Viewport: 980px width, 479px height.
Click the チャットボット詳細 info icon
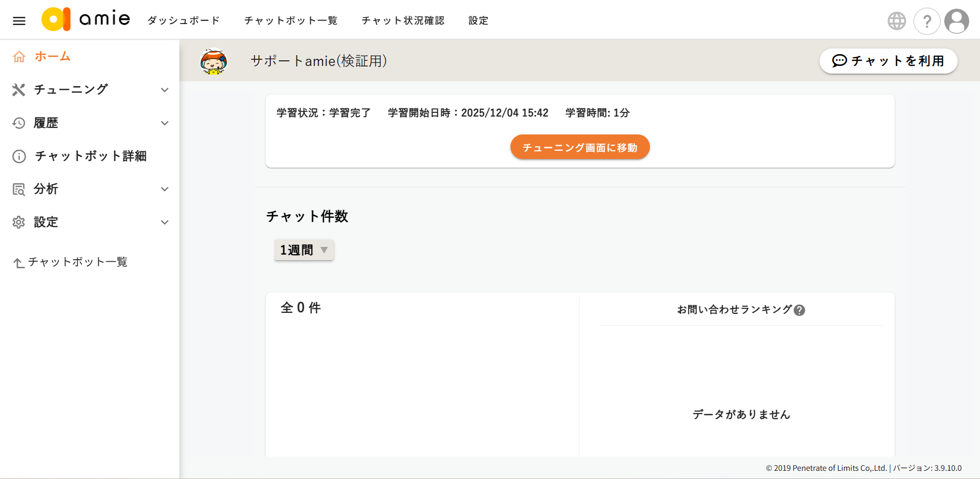pyautogui.click(x=19, y=156)
